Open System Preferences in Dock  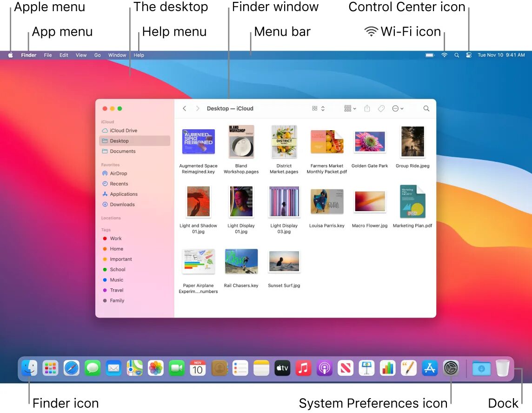click(x=451, y=368)
